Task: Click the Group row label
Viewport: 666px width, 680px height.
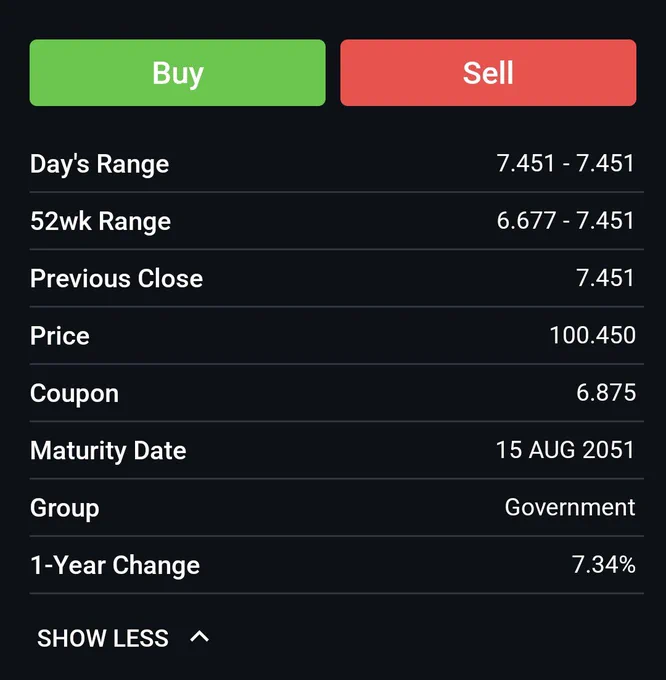Action: click(x=65, y=508)
